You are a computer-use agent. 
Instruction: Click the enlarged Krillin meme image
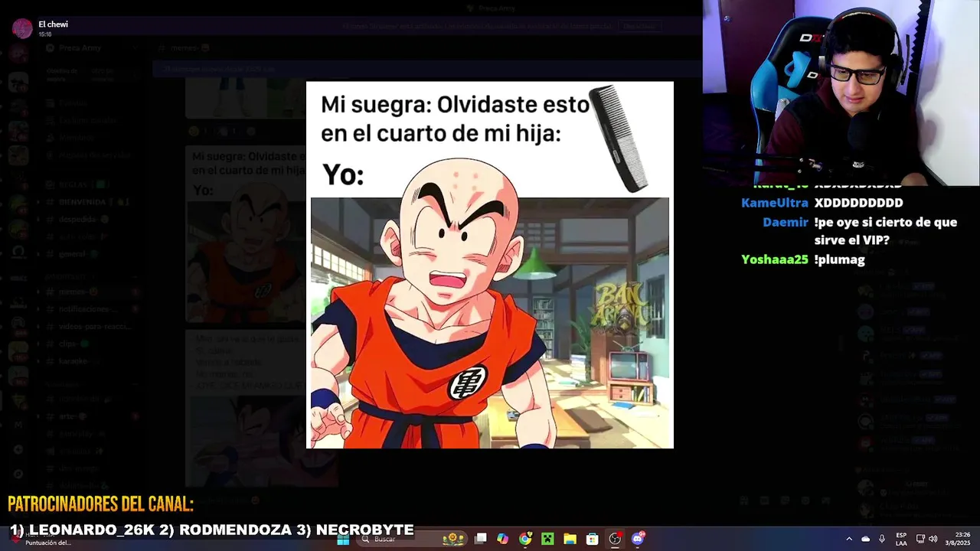click(x=490, y=265)
